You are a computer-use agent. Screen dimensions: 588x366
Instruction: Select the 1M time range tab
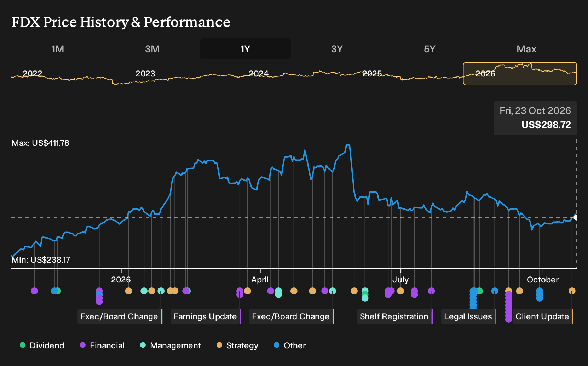[58, 49]
